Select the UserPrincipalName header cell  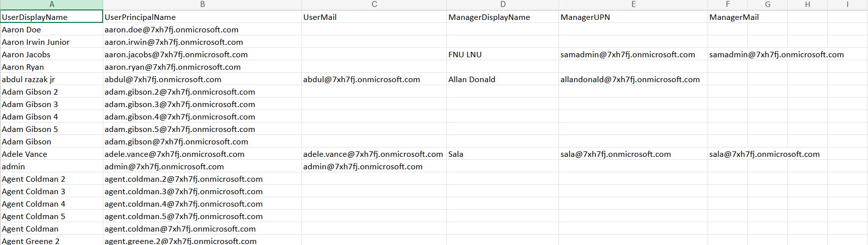[202, 17]
